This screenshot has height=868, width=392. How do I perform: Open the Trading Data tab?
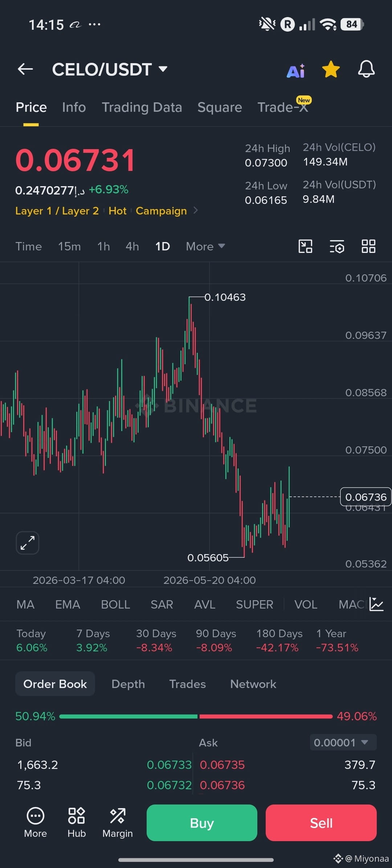pyautogui.click(x=142, y=107)
